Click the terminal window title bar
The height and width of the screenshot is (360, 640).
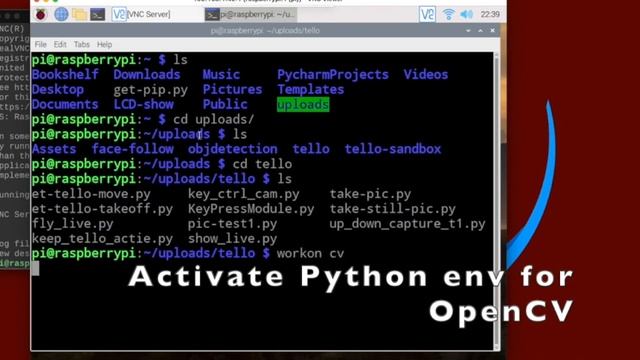coord(265,31)
